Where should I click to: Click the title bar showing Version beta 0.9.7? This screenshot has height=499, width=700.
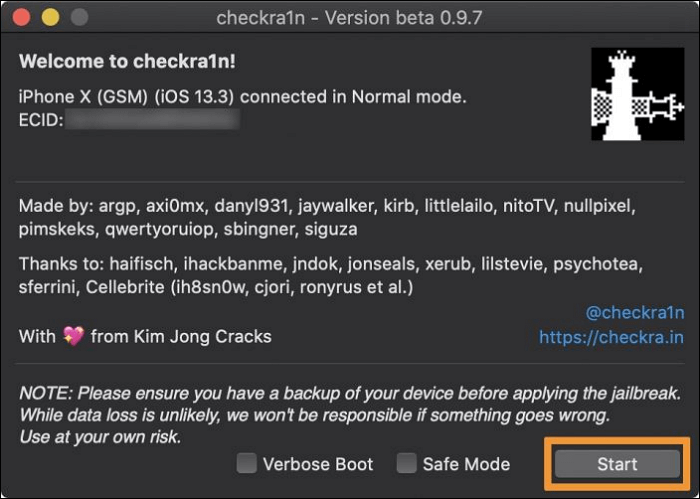pos(350,18)
